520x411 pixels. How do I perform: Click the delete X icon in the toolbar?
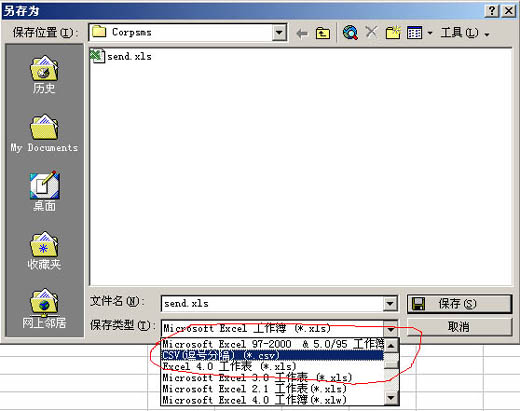pyautogui.click(x=371, y=32)
